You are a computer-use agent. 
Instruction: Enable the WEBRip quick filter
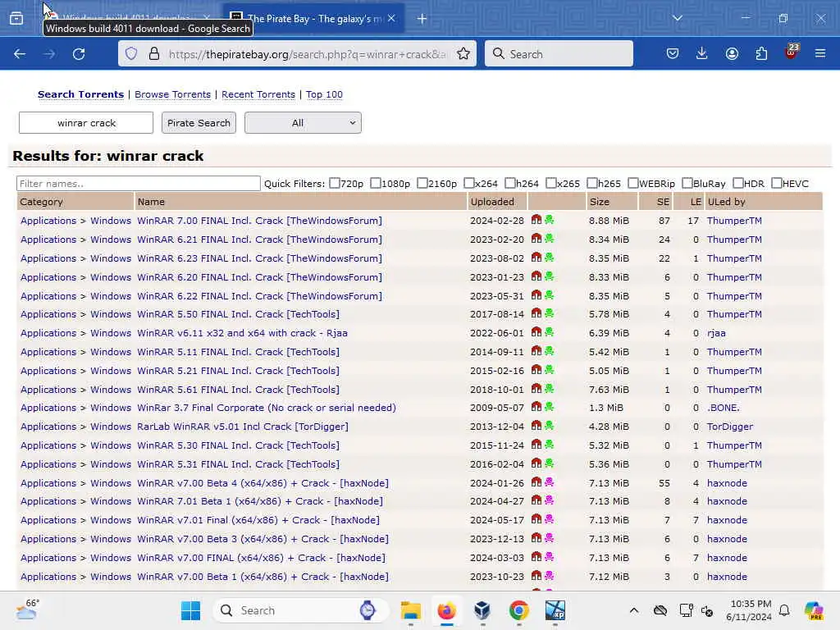click(x=632, y=183)
